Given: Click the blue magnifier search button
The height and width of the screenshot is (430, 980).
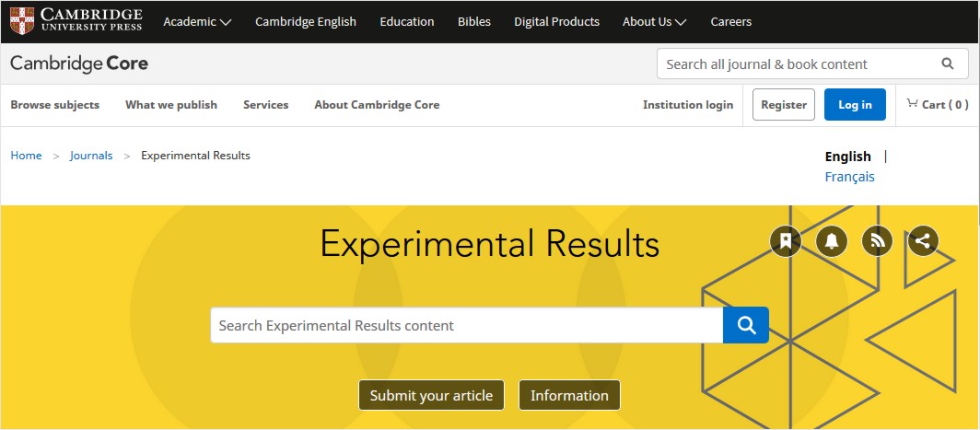Looking at the screenshot, I should [746, 325].
